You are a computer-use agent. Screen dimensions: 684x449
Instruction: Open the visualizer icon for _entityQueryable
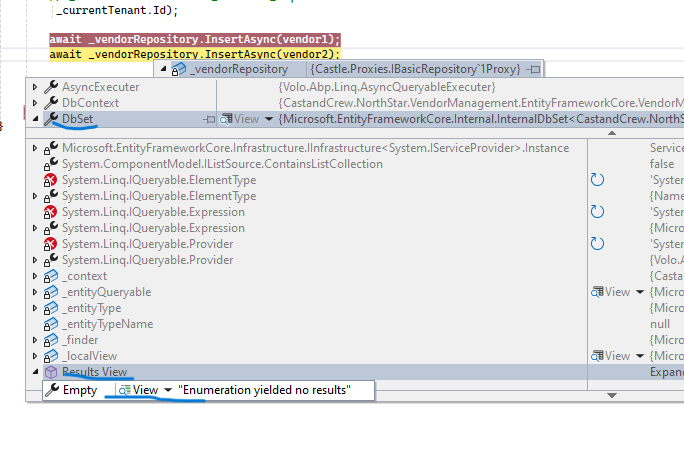coord(597,292)
